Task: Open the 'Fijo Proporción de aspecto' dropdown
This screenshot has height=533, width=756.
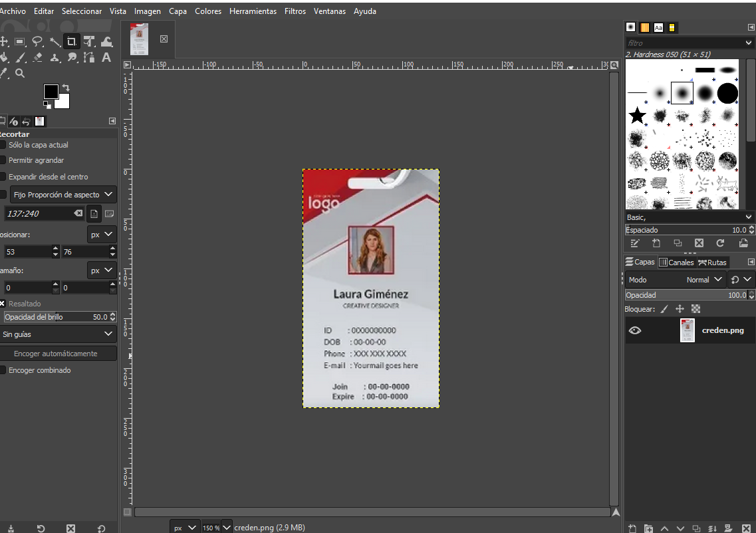Action: (63, 195)
